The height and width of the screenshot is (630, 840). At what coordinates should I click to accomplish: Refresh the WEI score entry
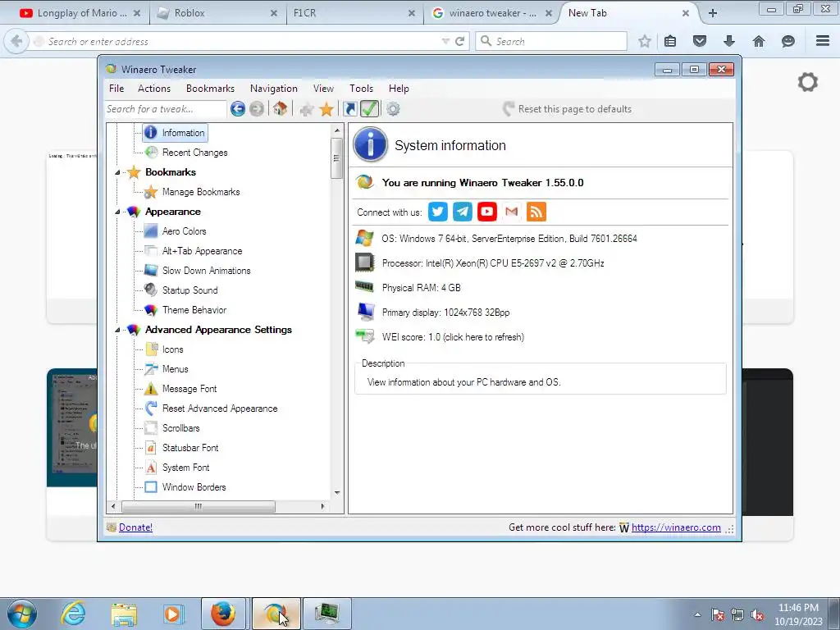click(453, 337)
